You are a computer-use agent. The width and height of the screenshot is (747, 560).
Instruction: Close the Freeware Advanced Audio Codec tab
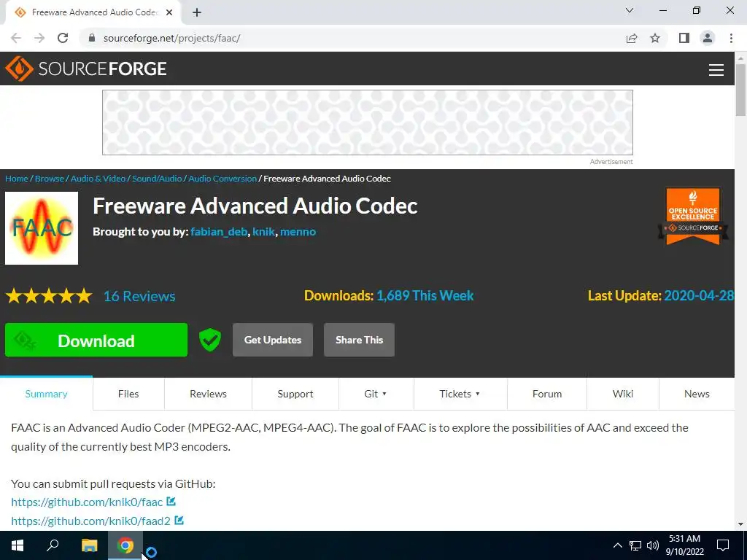(169, 12)
